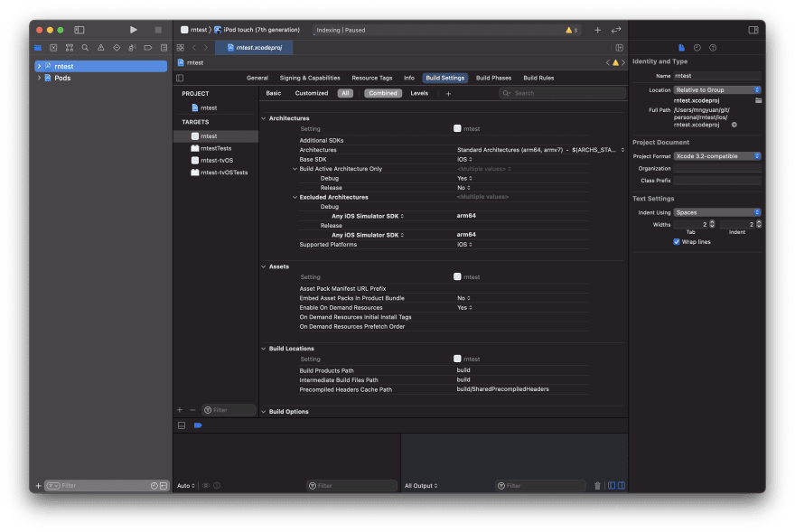Open the Signing & Capabilities tab
Image resolution: width=795 pixels, height=532 pixels.
tap(310, 78)
